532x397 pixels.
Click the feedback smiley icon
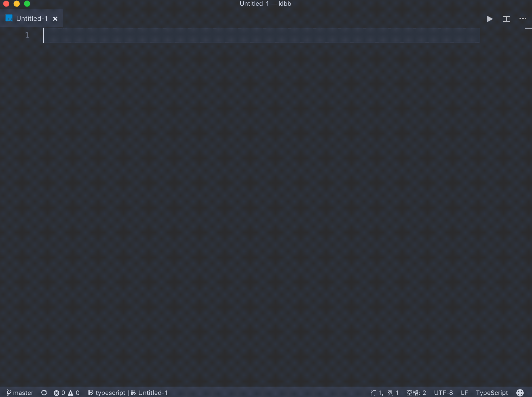pyautogui.click(x=520, y=393)
